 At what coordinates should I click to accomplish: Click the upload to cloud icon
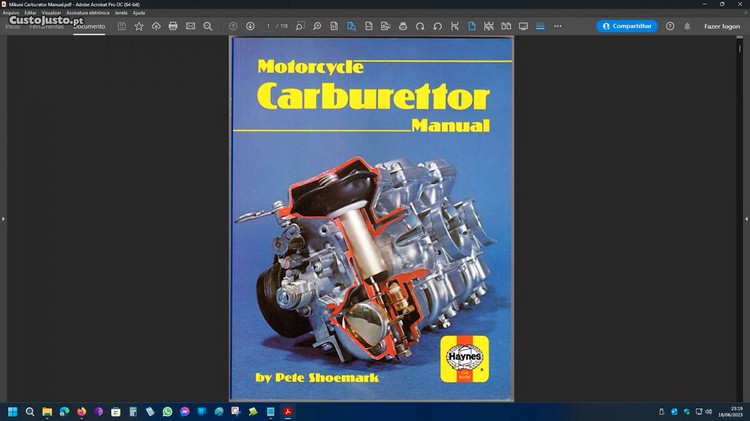tap(156, 26)
